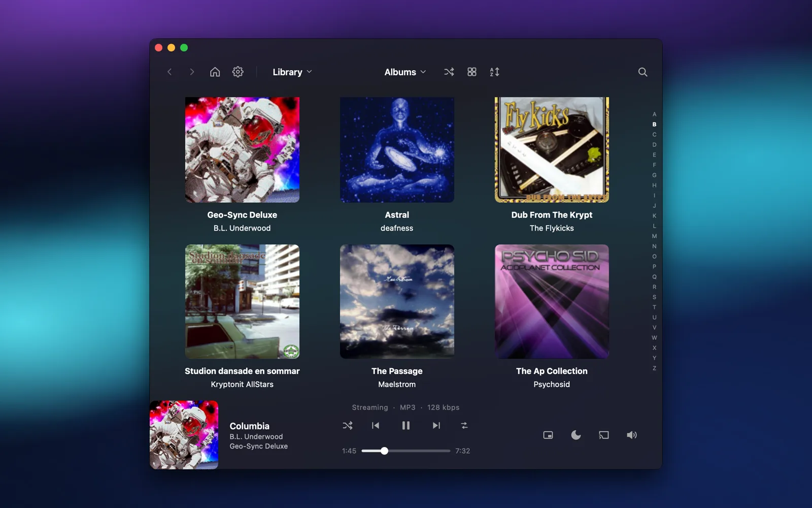812x508 pixels.
Task: Click The Ap Collection title
Action: pos(552,371)
